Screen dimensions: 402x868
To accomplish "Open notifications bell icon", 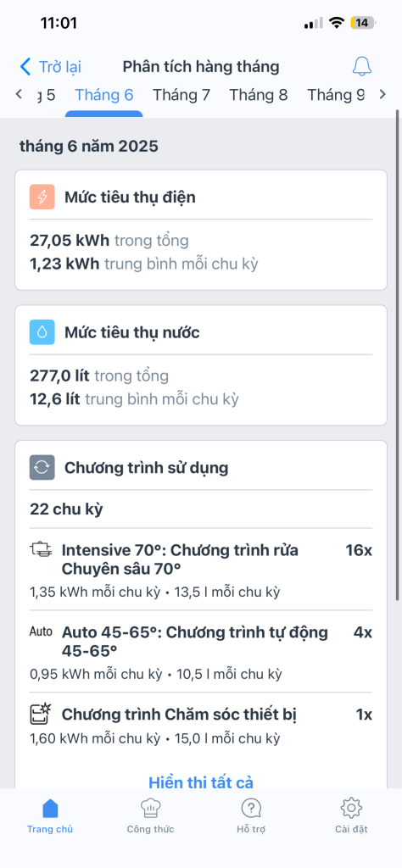I will click(x=361, y=67).
